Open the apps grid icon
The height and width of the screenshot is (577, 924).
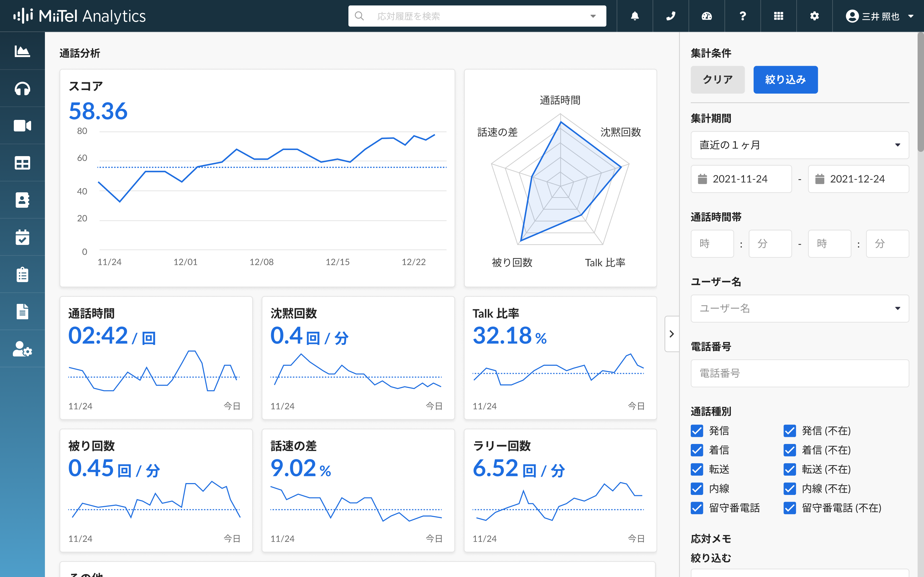(x=778, y=16)
